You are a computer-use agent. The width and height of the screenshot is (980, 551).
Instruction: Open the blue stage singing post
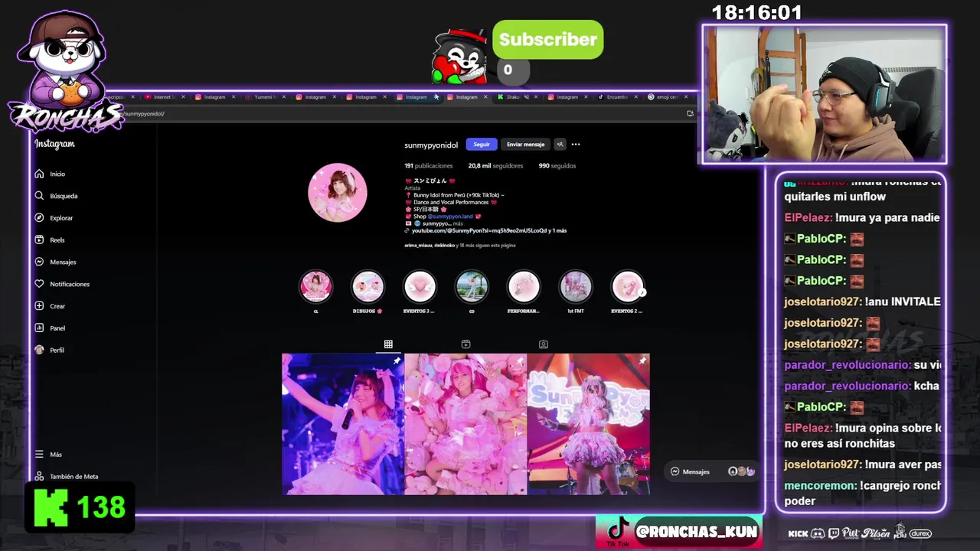(x=343, y=424)
